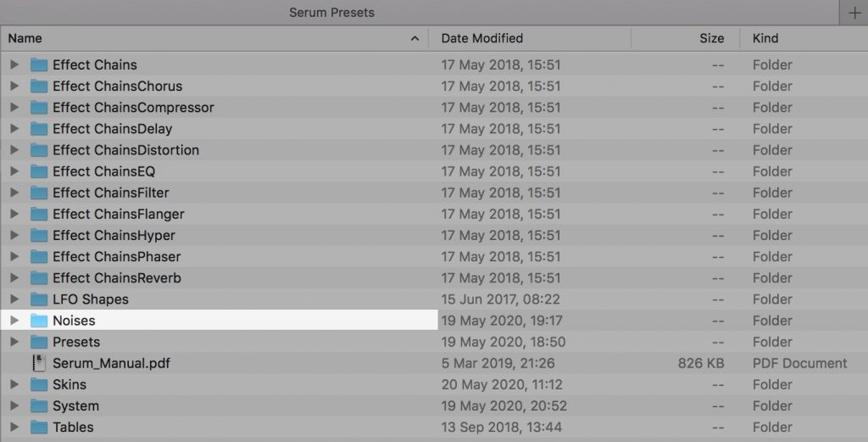Click the plus icon to add tab
The width and height of the screenshot is (868, 442).
854,13
